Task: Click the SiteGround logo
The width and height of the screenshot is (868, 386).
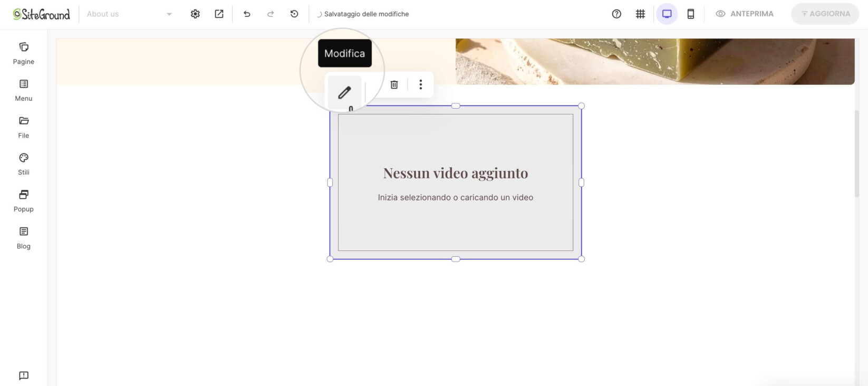Action: (42, 14)
